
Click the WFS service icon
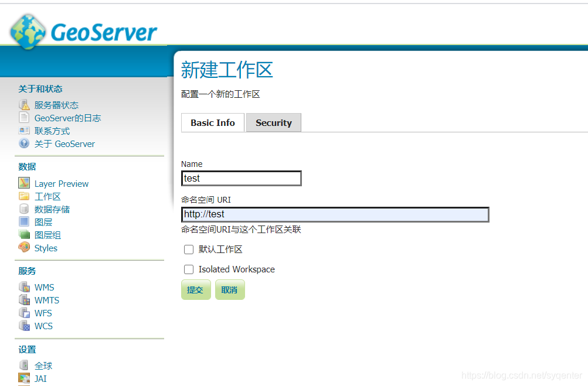[24, 313]
